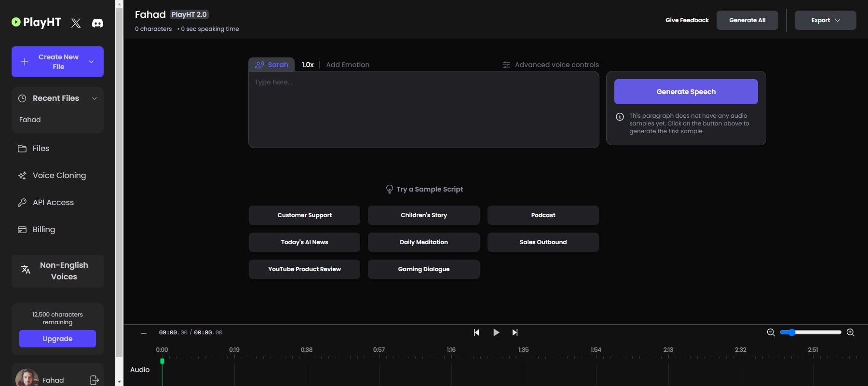
Task: Click the Fahad file title
Action: [x=150, y=14]
